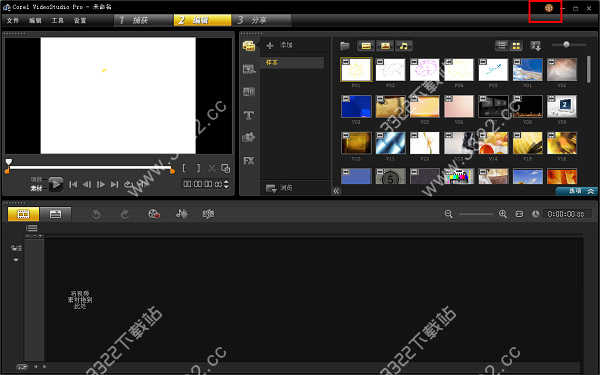Click the Auto Music icon in toolbar

[209, 214]
